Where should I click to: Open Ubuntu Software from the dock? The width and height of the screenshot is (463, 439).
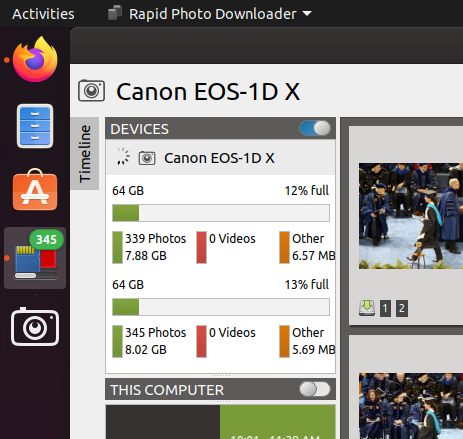35,190
